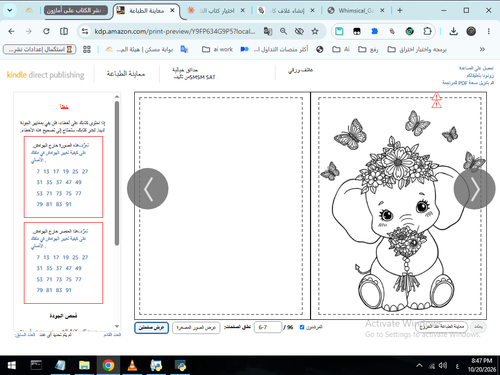
Task: Open File Explorer from the taskbar
Action: [84, 366]
